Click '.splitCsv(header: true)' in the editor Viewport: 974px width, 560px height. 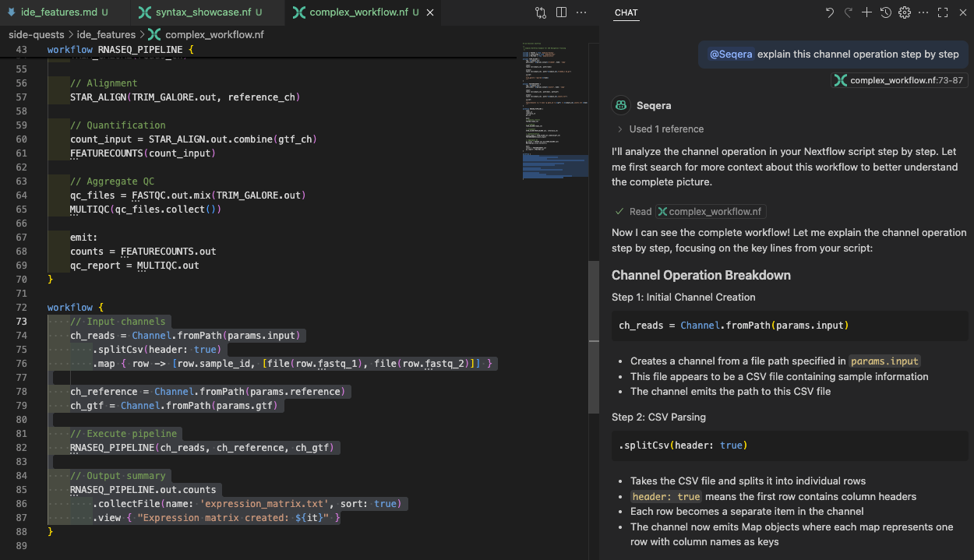tap(157, 350)
